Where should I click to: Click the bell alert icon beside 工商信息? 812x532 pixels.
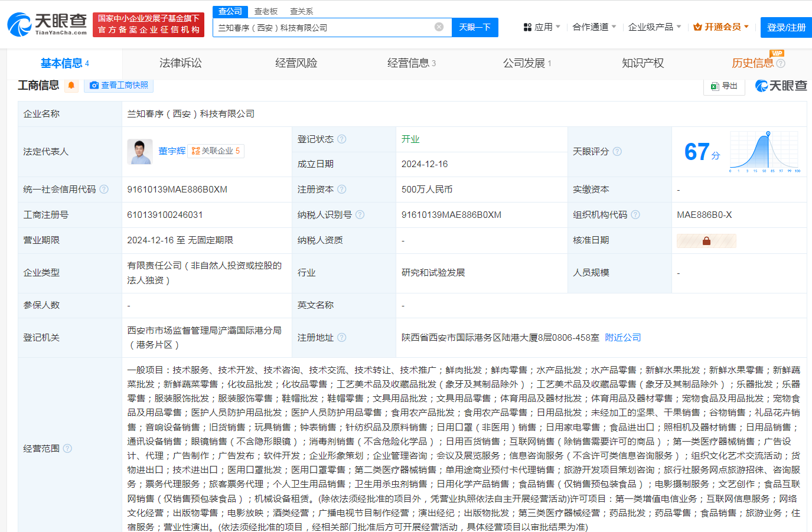pos(71,85)
